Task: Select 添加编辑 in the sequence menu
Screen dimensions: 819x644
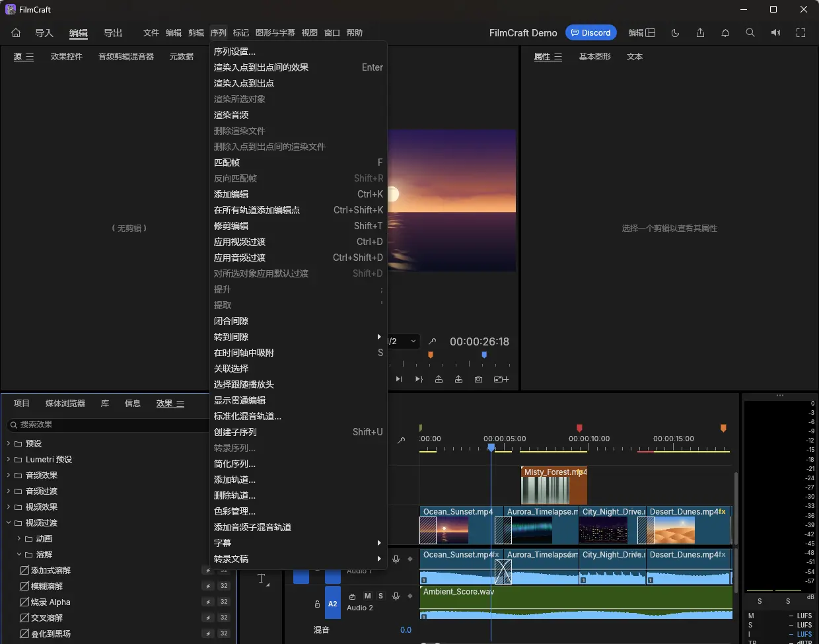Action: point(298,194)
